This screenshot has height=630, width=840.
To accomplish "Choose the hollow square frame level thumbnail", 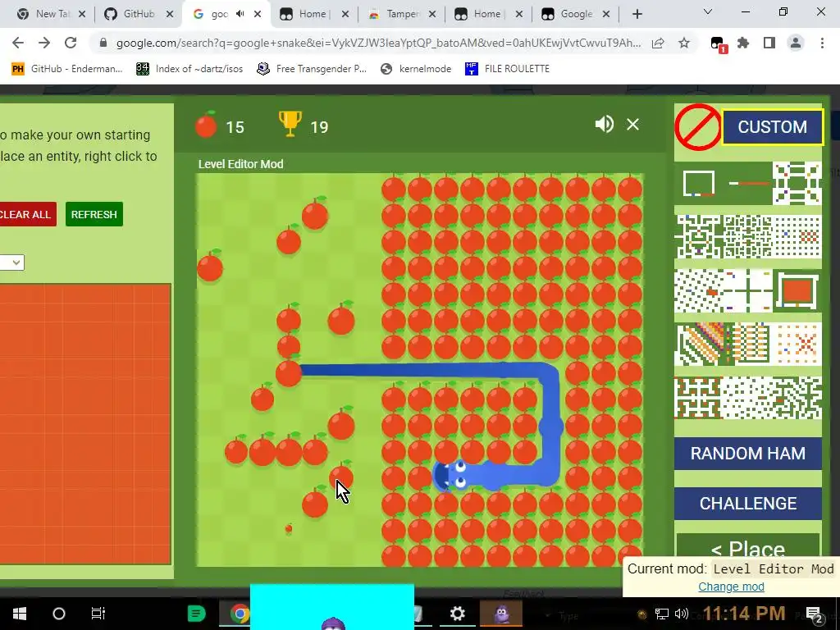I will [x=699, y=183].
